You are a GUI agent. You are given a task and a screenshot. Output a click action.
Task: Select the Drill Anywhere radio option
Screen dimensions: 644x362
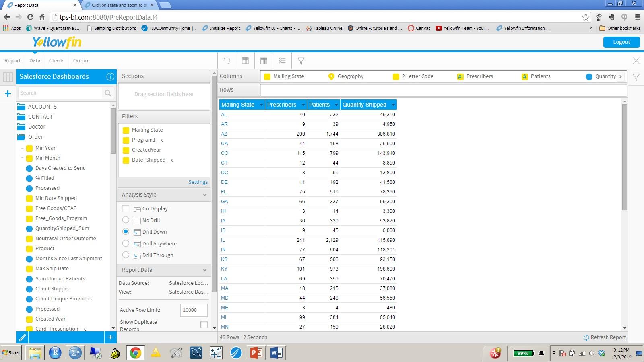click(126, 243)
